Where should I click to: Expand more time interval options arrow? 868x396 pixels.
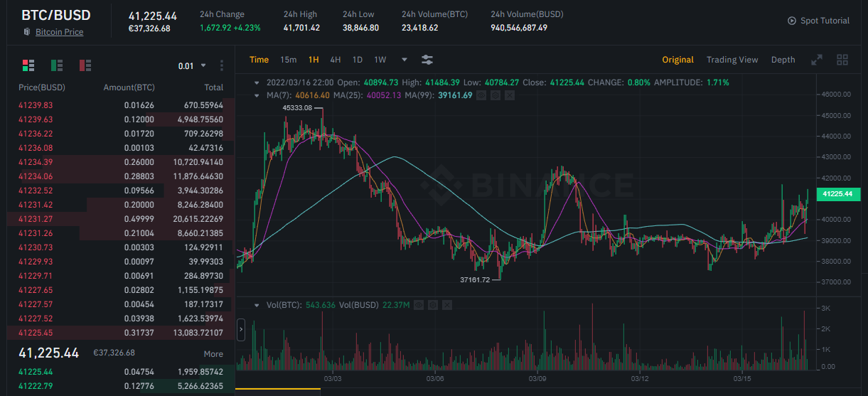pos(404,60)
